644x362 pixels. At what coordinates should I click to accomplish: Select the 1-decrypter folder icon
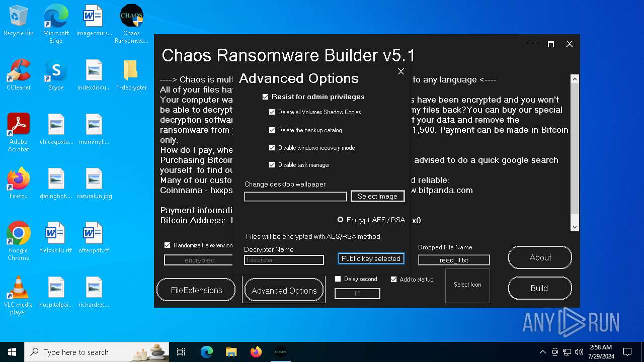click(x=131, y=75)
